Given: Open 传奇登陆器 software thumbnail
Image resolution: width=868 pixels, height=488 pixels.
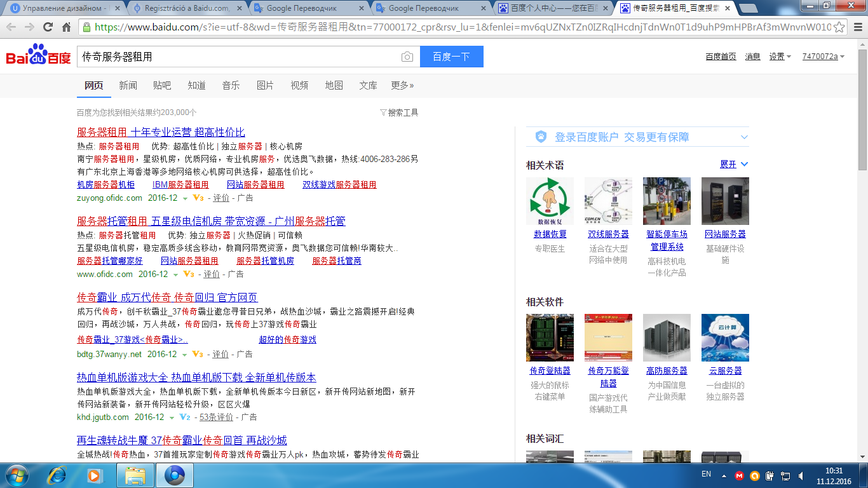Looking at the screenshot, I should pyautogui.click(x=550, y=338).
